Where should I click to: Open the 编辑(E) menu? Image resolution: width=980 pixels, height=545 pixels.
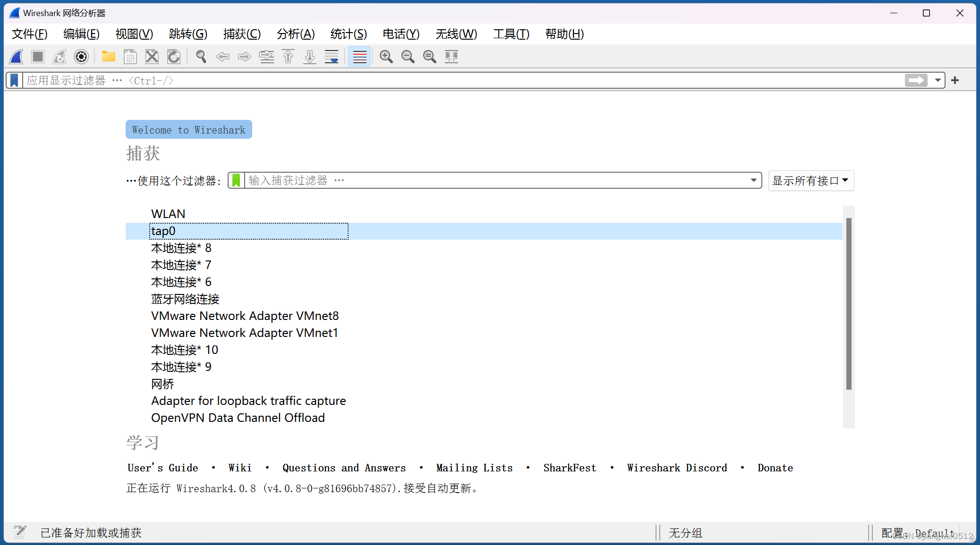(81, 34)
